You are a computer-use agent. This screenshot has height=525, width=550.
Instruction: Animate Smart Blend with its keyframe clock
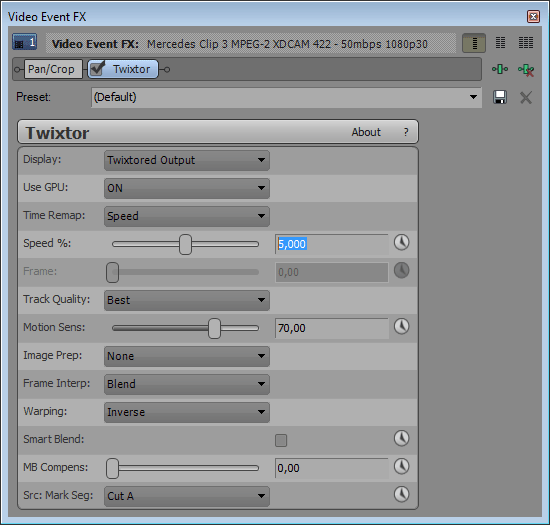coord(401,438)
